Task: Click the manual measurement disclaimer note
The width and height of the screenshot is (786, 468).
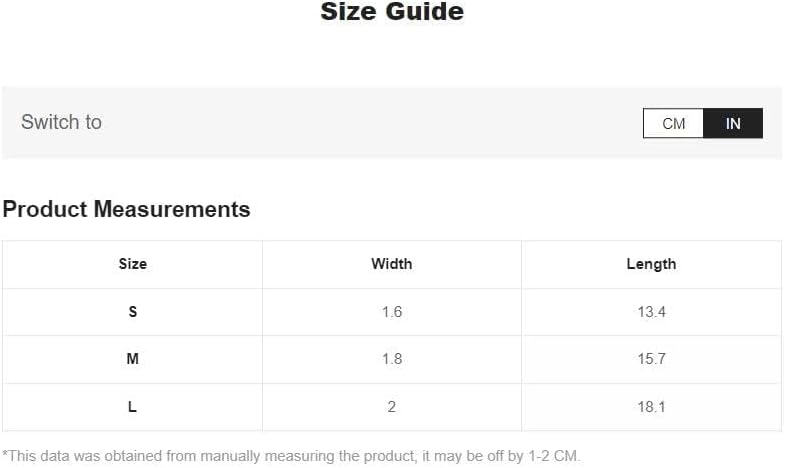Action: point(291,456)
